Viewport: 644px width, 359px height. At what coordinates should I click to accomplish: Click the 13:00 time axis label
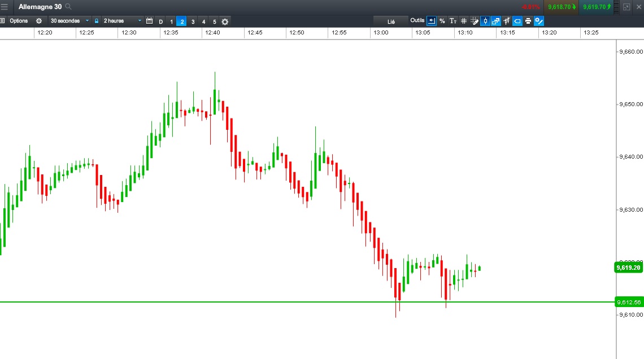pos(381,32)
